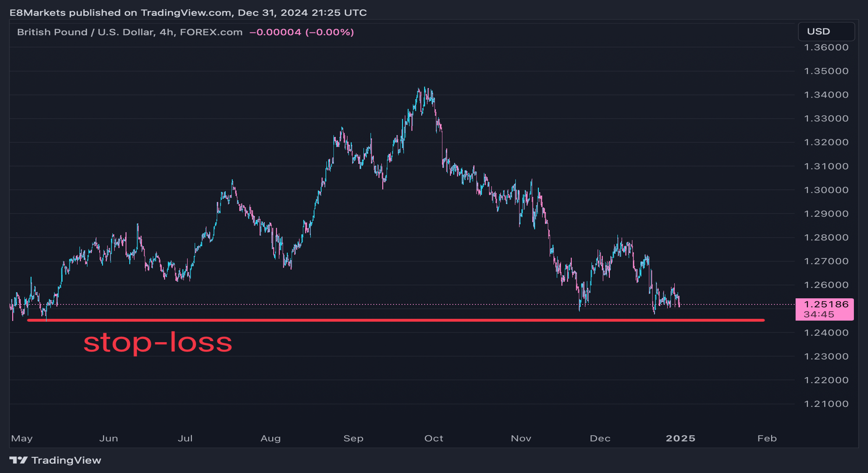Image resolution: width=868 pixels, height=473 pixels.
Task: Click the 34:45 candle countdown timer
Action: [819, 314]
